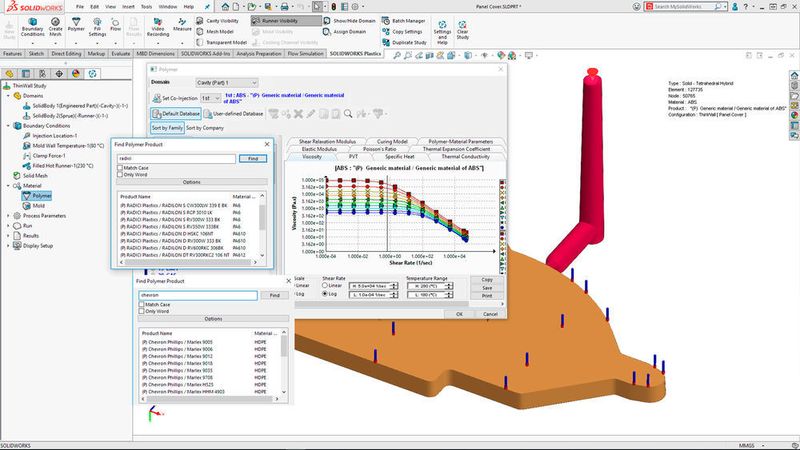Image resolution: width=800 pixels, height=450 pixels.
Task: Expand the Display Setup tree node
Action: click(x=8, y=246)
